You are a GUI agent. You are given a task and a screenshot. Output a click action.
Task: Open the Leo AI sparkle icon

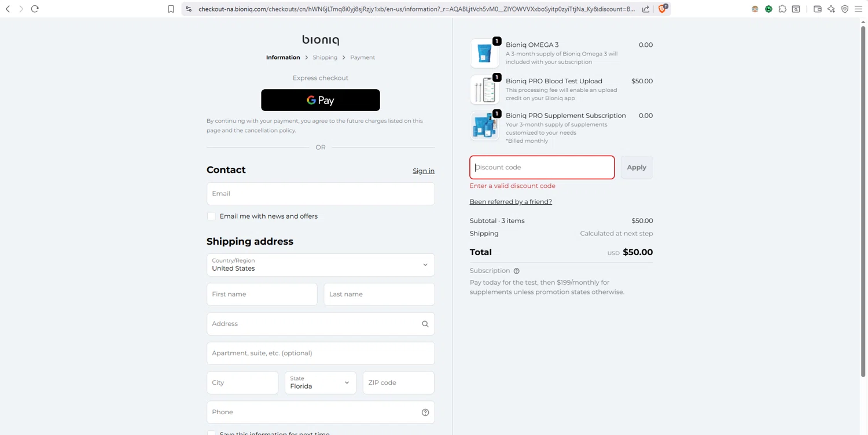832,9
